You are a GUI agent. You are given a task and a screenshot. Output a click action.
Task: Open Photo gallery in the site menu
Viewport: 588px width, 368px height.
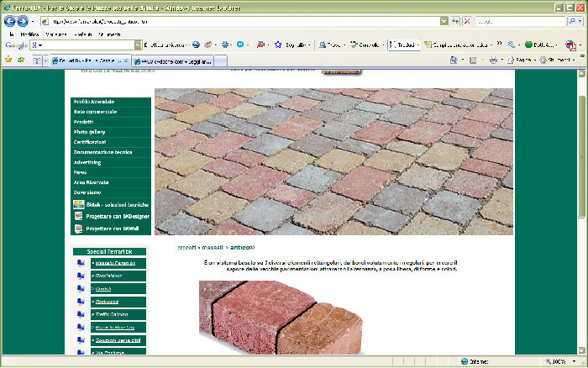point(111,132)
